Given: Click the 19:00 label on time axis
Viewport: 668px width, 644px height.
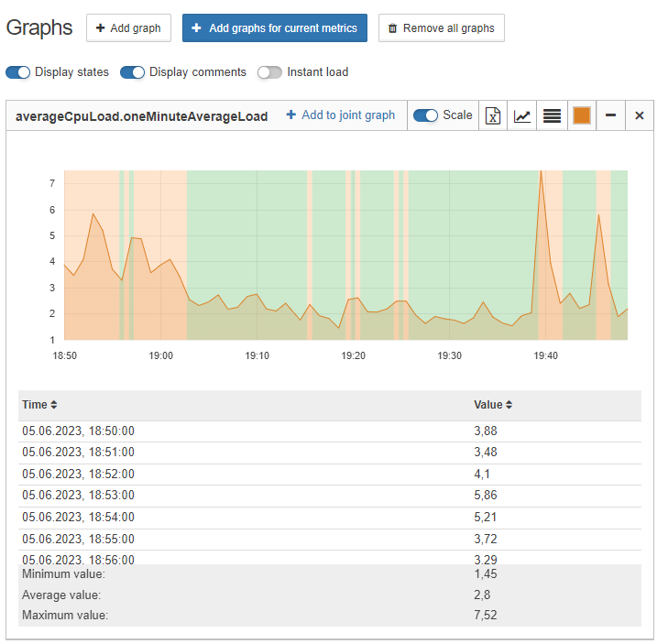Looking at the screenshot, I should [x=160, y=355].
